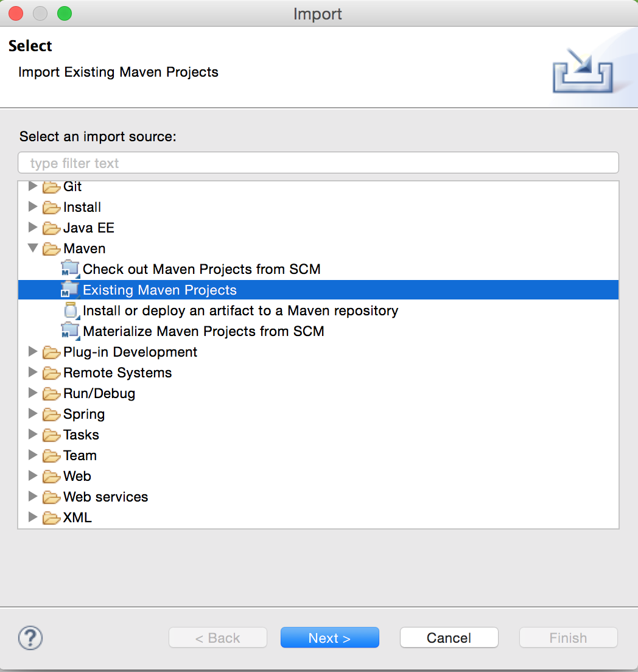This screenshot has height=672, width=638.
Task: Click the Check out Maven Projects from SCM icon
Action: coord(70,269)
